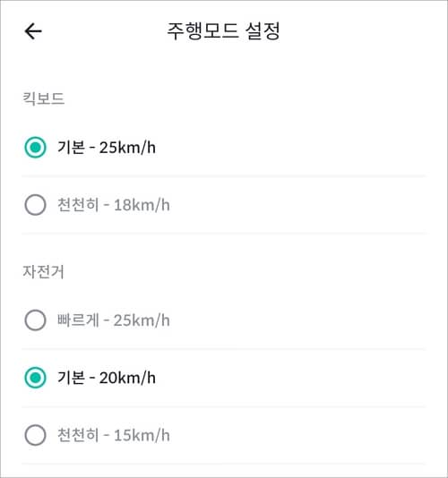Click the 15km/h speed text

click(x=142, y=435)
